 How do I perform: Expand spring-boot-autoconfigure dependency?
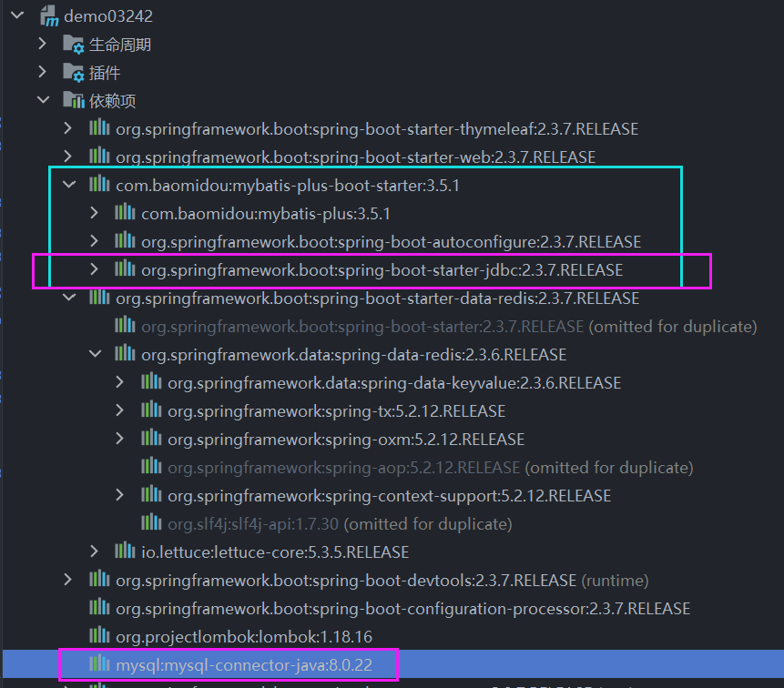coord(94,241)
